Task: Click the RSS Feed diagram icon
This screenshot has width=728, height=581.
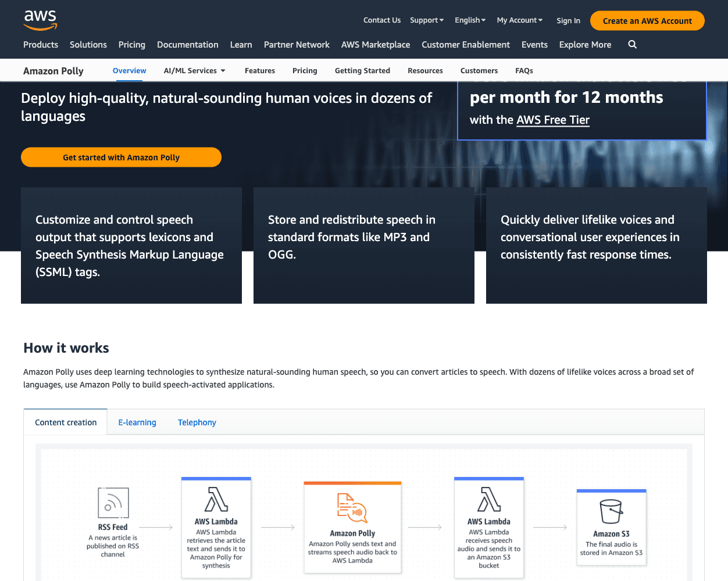Action: coord(113,503)
